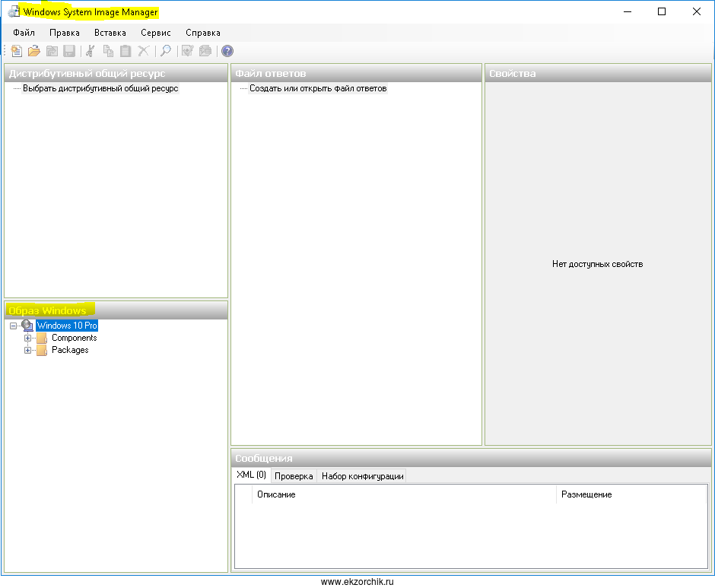This screenshot has height=588, width=715.
Task: Click the Свойства panel header
Action: tap(598, 74)
